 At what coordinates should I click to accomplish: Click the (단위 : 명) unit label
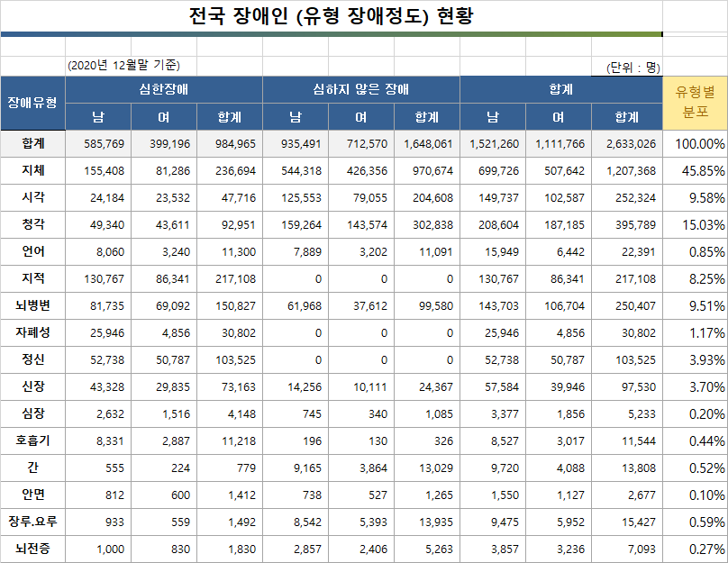tap(633, 68)
